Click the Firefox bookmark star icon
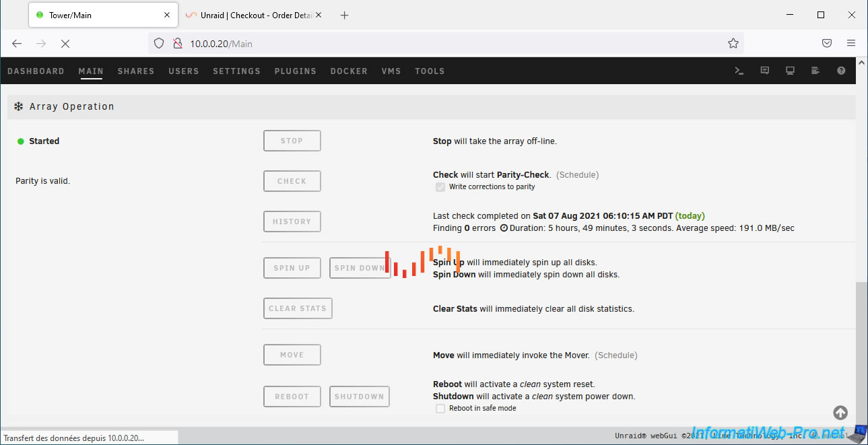Image resolution: width=868 pixels, height=445 pixels. 733,44
